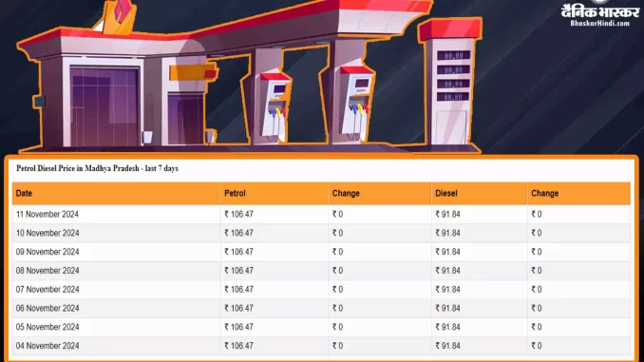The height and width of the screenshot is (362, 644).
Task: Click the left fuel dispenser pump
Action: [275, 107]
